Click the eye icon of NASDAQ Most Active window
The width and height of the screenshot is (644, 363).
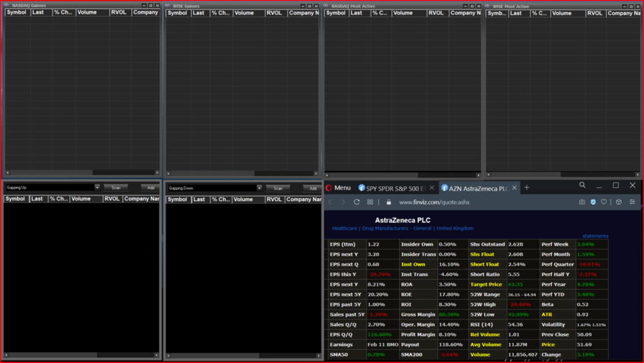326,6
